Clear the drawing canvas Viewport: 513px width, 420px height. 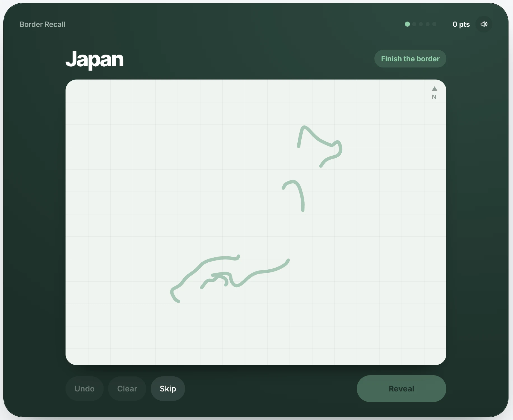click(x=127, y=389)
